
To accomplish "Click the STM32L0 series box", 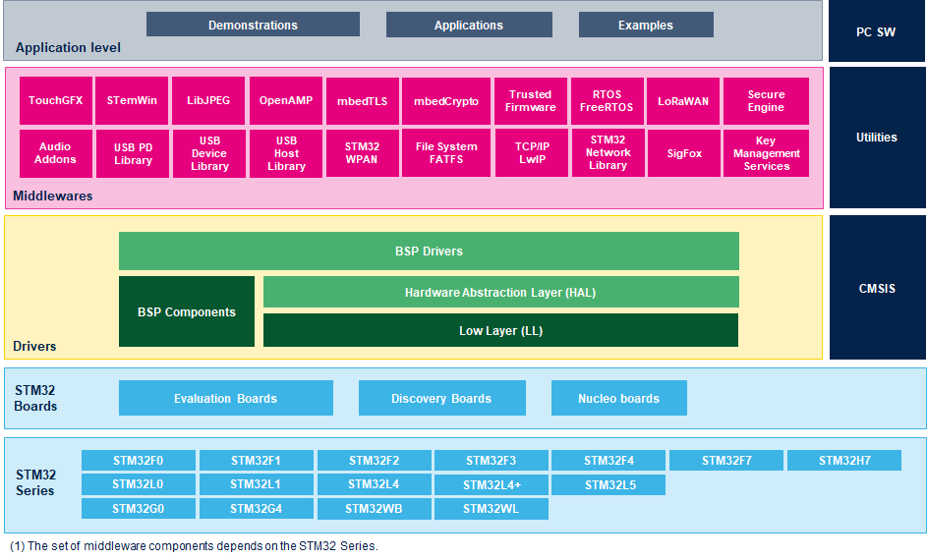I will [139, 484].
